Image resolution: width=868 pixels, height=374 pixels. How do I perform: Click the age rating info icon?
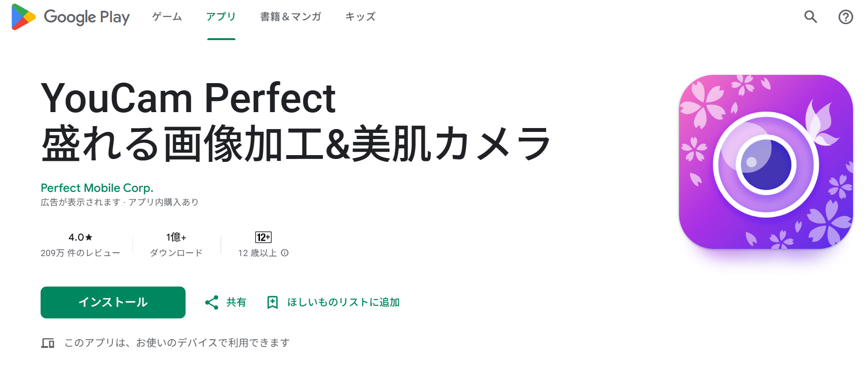[x=285, y=253]
